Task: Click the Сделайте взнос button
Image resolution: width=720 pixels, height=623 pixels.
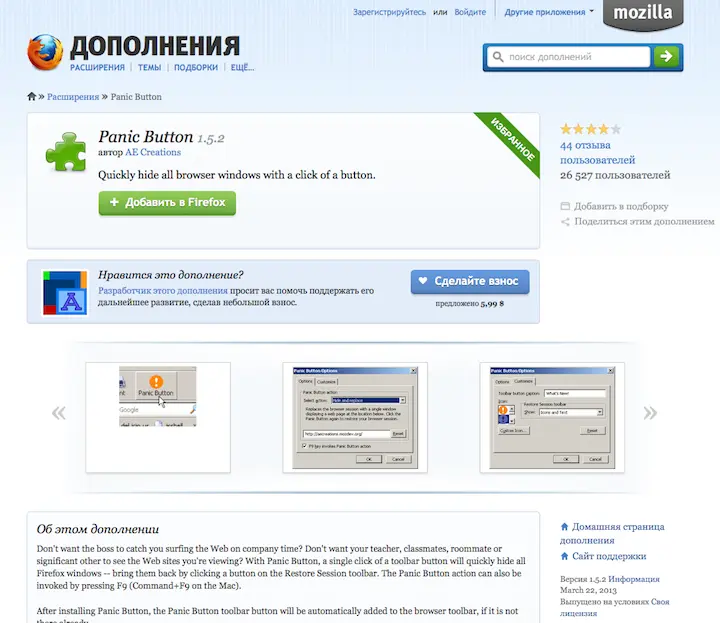Action: point(470,281)
